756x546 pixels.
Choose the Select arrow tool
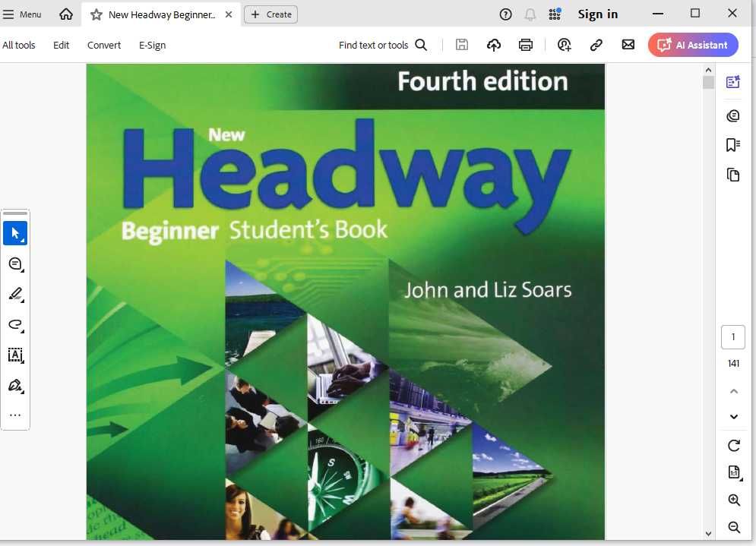(15, 233)
